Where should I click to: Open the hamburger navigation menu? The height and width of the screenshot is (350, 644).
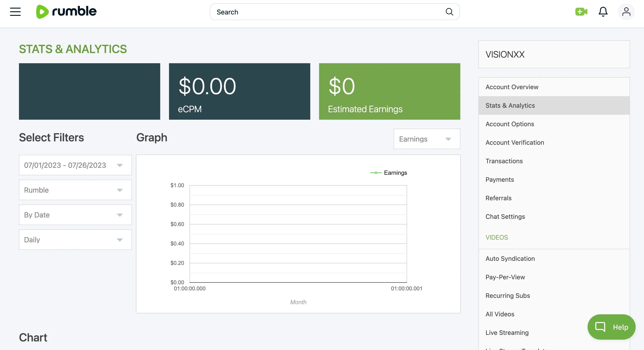pos(15,12)
